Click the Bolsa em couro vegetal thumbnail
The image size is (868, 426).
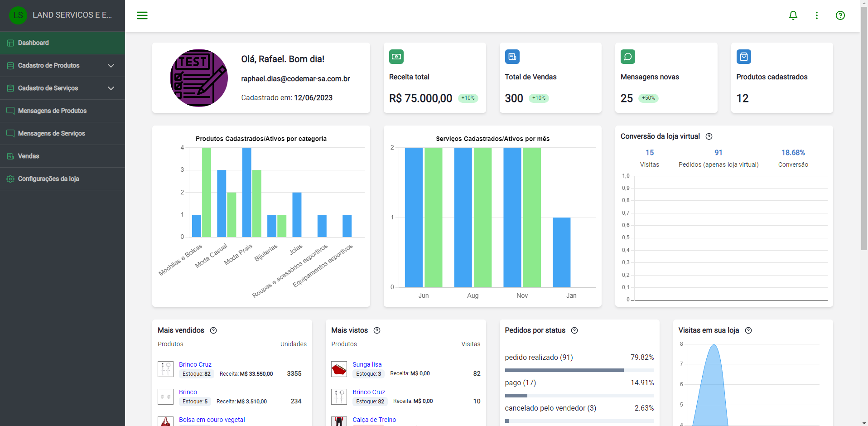pyautogui.click(x=165, y=421)
